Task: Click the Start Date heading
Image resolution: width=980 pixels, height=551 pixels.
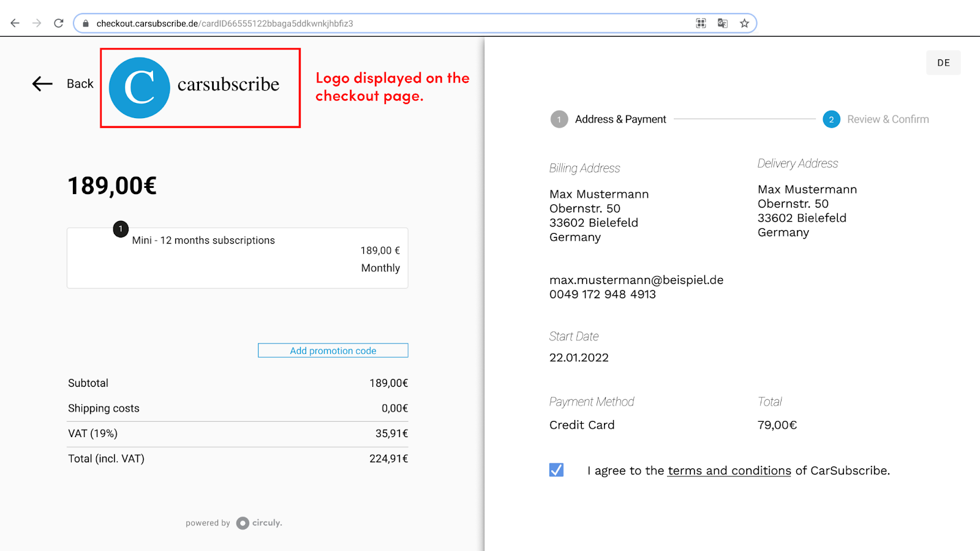Action: 574,336
